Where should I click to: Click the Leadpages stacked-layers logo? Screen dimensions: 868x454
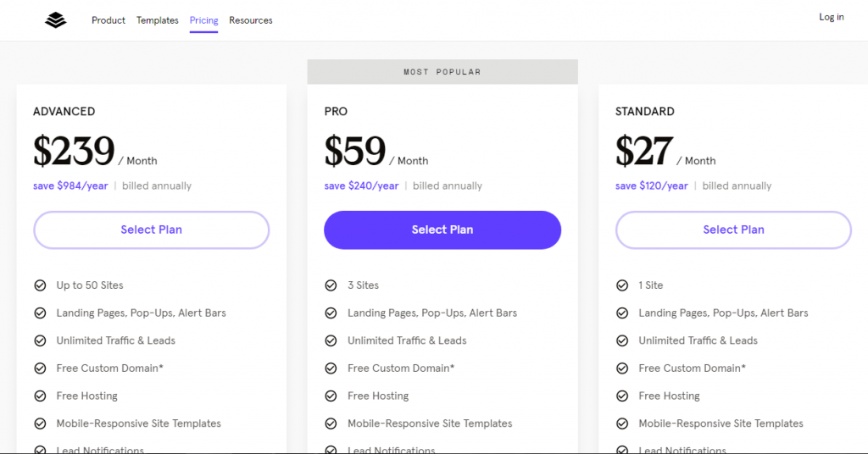tap(55, 20)
